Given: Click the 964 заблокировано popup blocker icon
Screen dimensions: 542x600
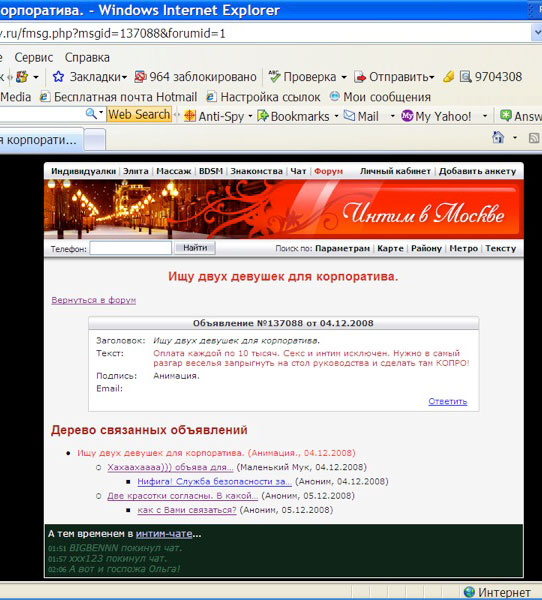Looking at the screenshot, I should coord(140,77).
